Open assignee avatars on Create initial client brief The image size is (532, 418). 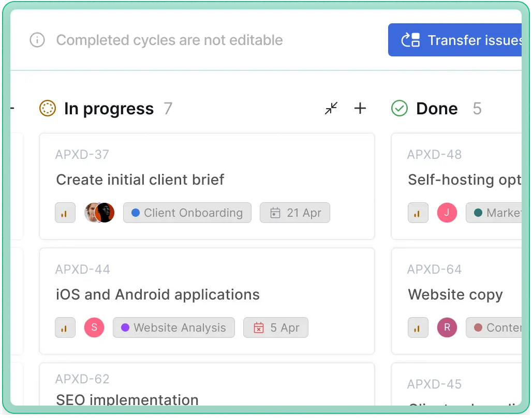[99, 213]
